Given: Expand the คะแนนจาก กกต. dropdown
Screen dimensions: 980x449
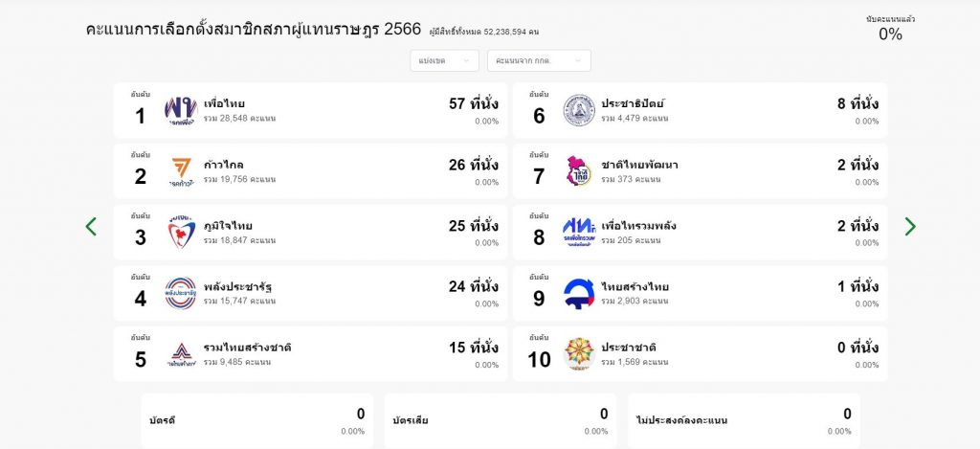Looking at the screenshot, I should 539,60.
